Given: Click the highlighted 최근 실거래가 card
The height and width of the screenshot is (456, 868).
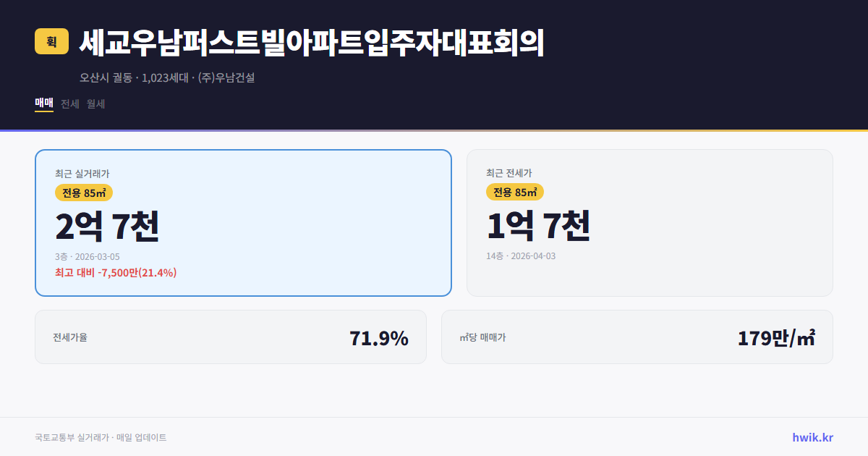Looking at the screenshot, I should pyautogui.click(x=242, y=222).
